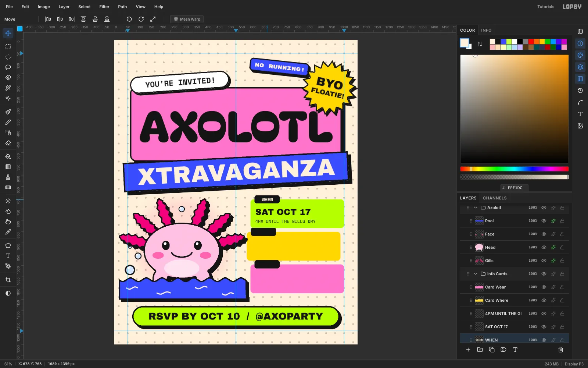Screen dimensions: 588x368
Task: Select the Elliptical Marquee tool
Action: click(8, 57)
